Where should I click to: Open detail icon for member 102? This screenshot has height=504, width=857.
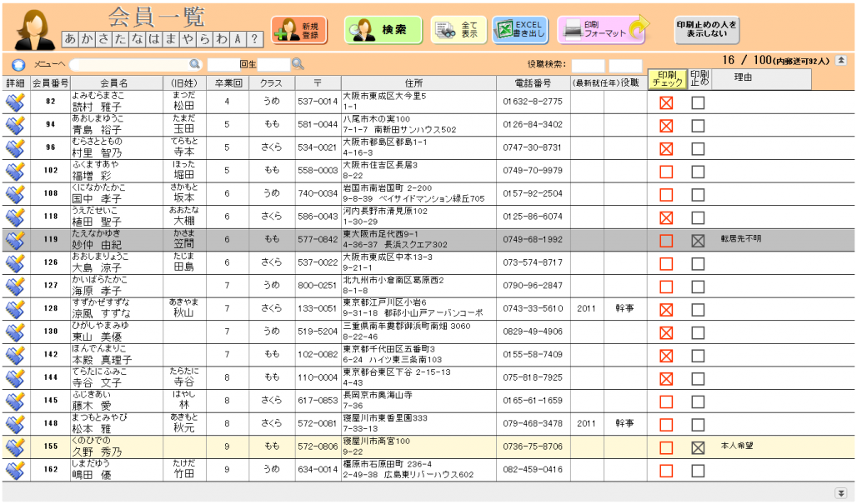15,171
